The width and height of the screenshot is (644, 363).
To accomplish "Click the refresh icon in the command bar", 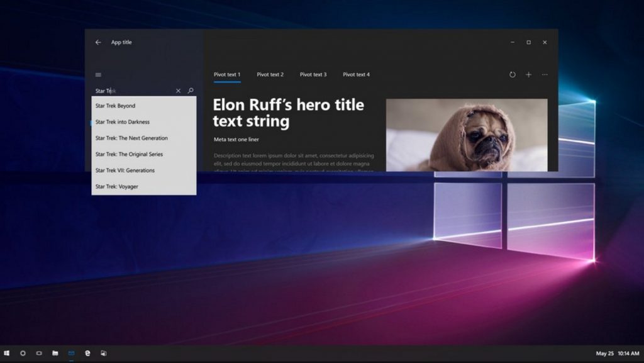I will point(512,75).
